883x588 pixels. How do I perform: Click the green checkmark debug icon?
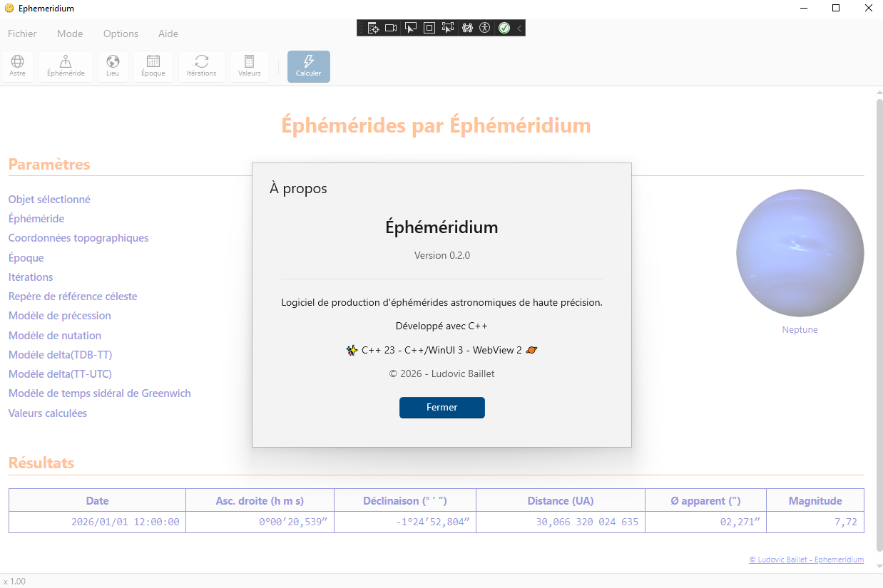pos(504,28)
